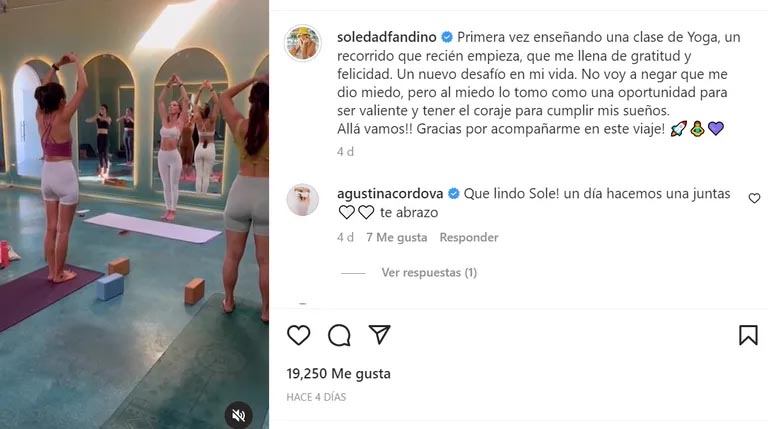Screen dimensions: 768x429
Task: Reply to comment via Responder
Action: 469,238
